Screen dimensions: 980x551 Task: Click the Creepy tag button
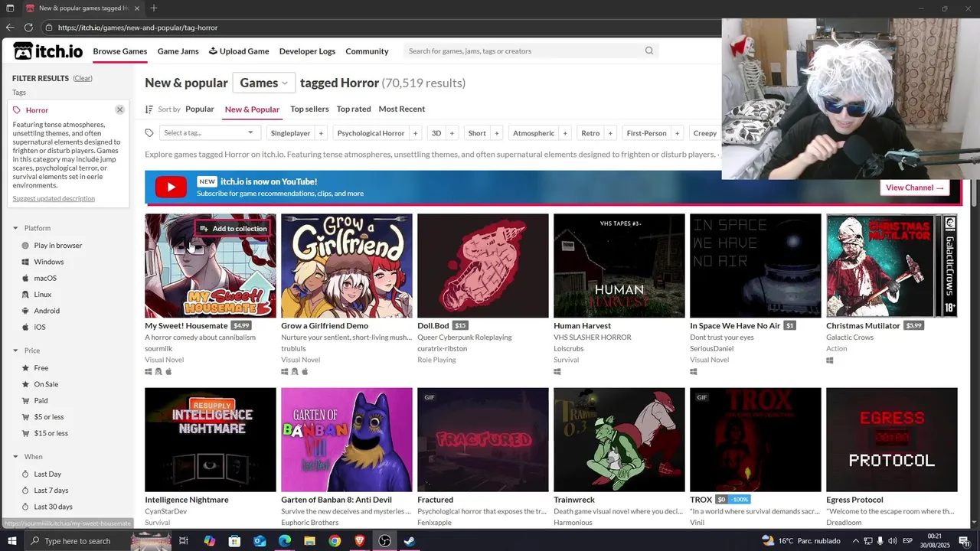point(704,133)
